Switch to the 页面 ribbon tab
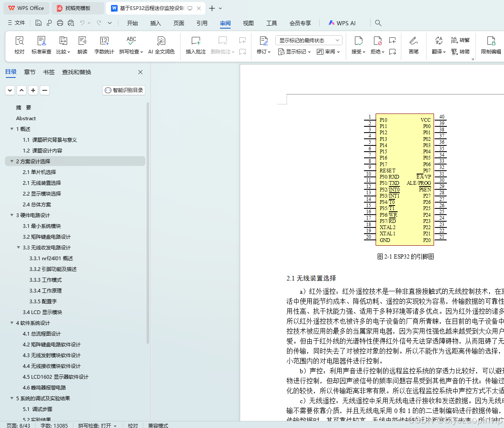 pos(179,23)
